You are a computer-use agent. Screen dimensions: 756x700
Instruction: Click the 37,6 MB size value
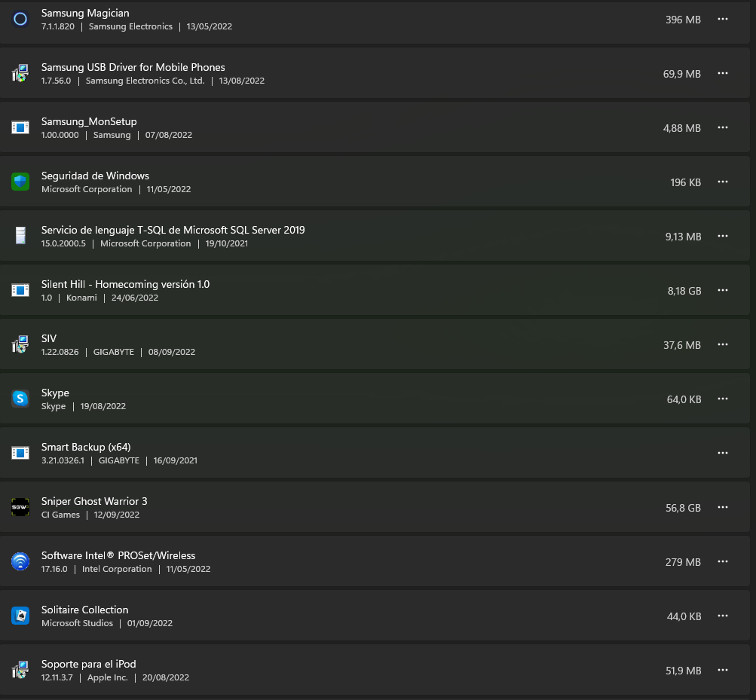(681, 345)
